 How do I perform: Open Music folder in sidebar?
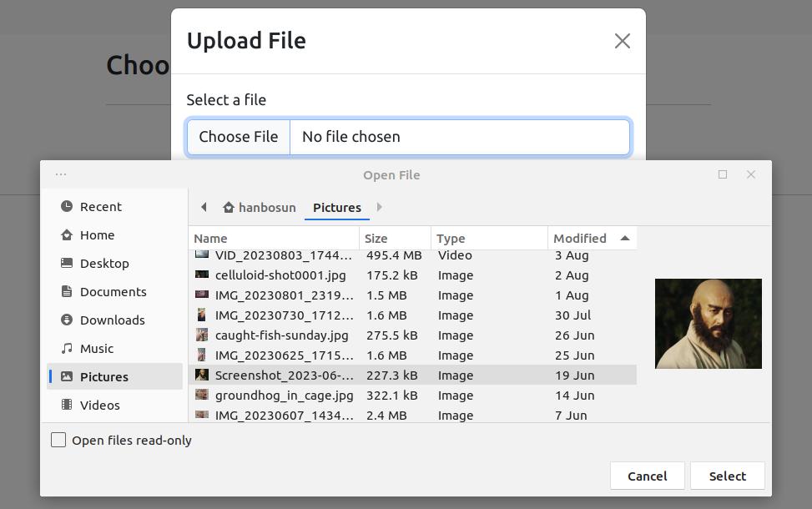click(x=97, y=349)
